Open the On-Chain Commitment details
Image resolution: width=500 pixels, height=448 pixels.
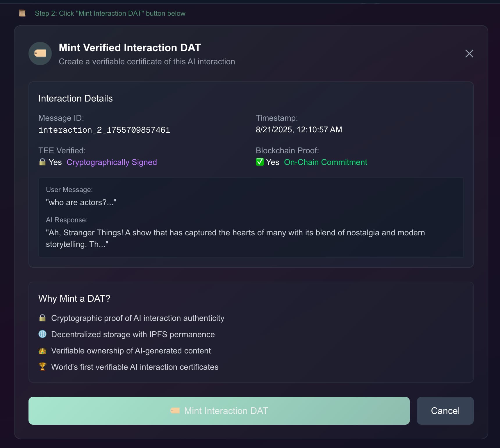(325, 162)
